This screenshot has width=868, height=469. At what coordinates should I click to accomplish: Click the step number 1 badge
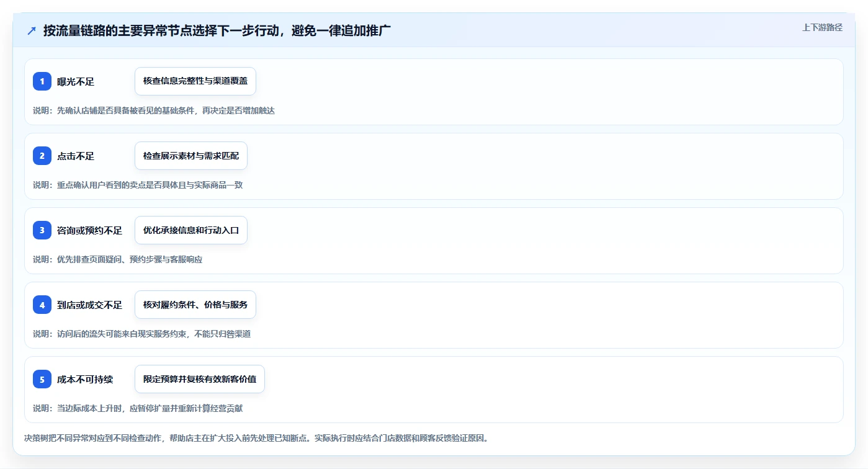(x=42, y=81)
